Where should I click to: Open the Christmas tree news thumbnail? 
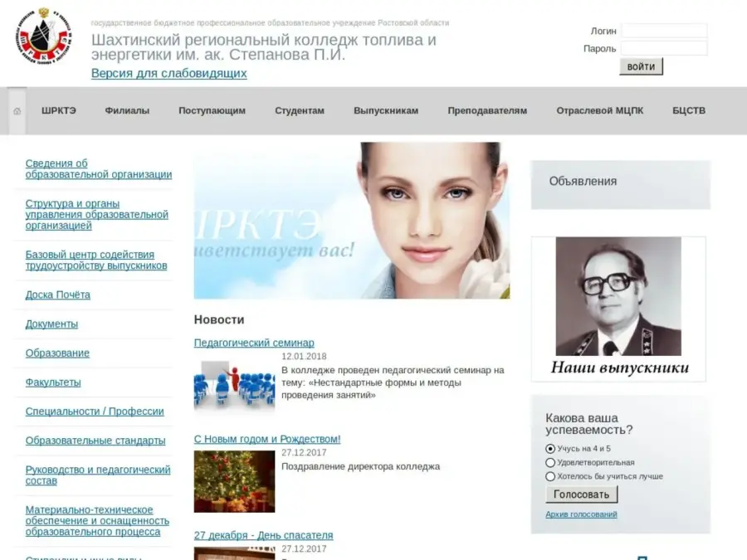click(x=234, y=481)
